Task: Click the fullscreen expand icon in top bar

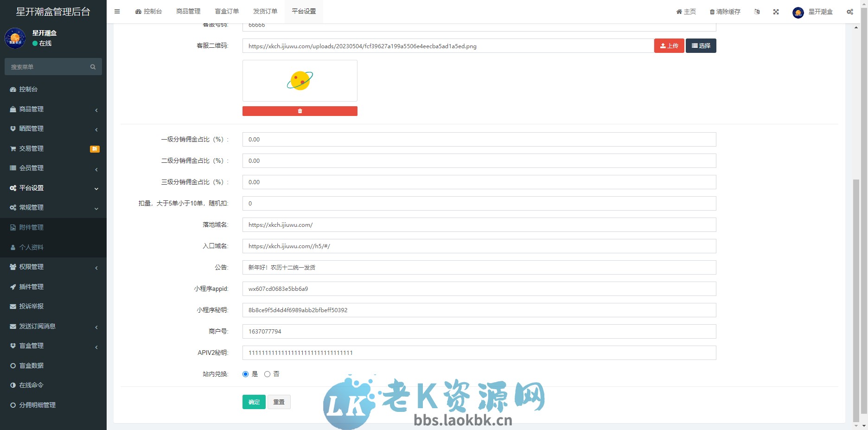Action: click(x=776, y=12)
